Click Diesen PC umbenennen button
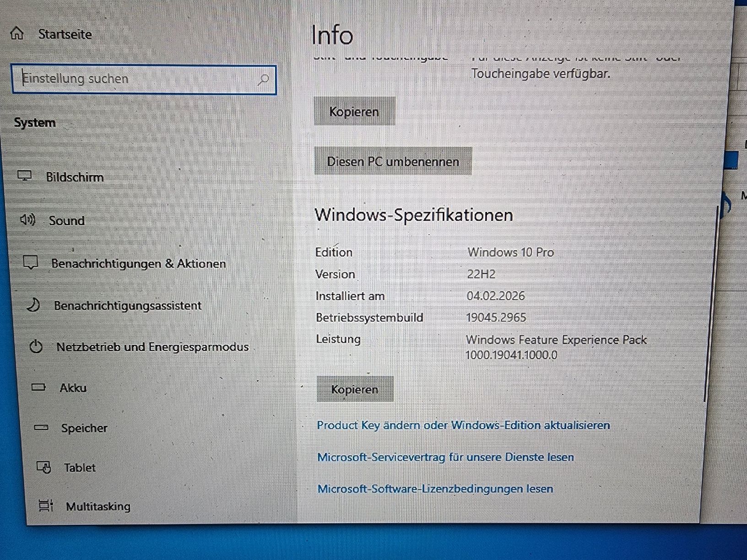Image resolution: width=747 pixels, height=560 pixels. tap(393, 161)
